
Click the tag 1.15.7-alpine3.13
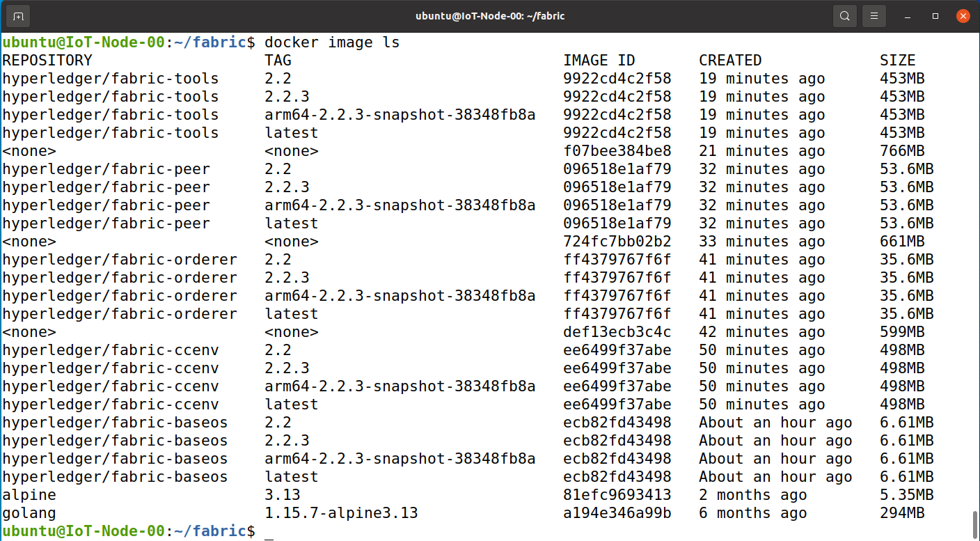[x=341, y=513]
